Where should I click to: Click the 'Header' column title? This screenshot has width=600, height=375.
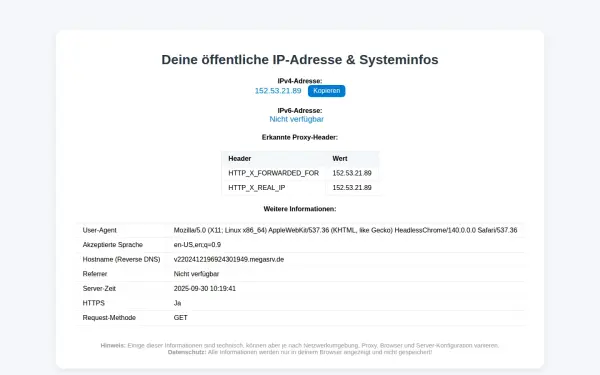point(240,158)
